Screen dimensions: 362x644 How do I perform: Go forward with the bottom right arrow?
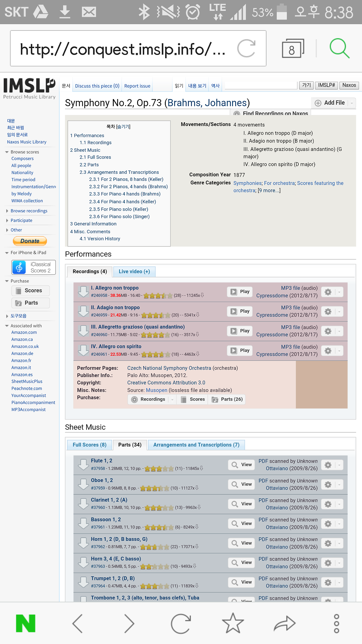point(129,623)
